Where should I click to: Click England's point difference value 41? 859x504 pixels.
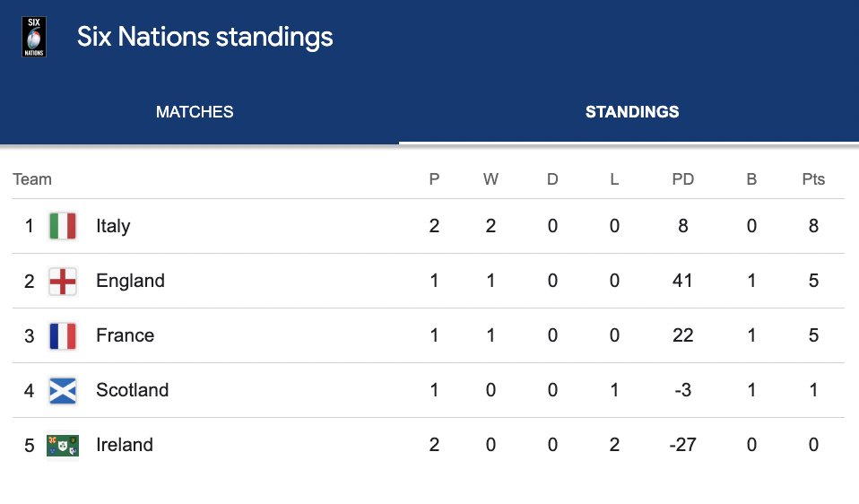point(682,281)
